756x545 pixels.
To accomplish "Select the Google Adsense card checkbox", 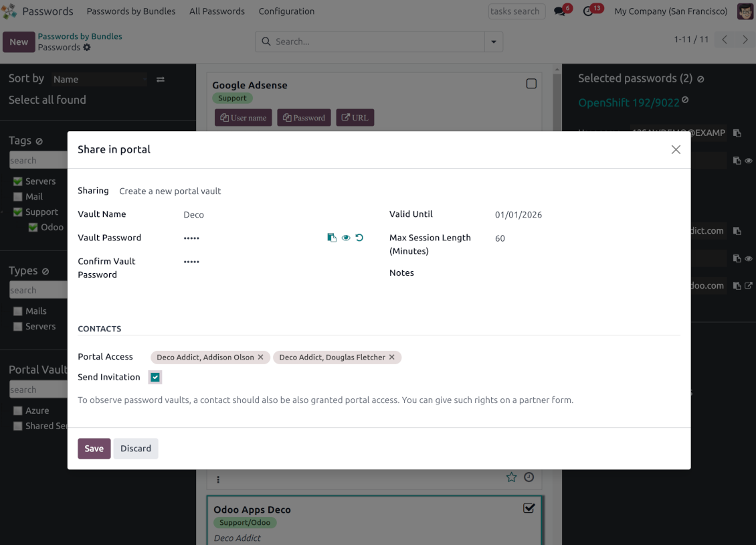I will [x=531, y=84].
